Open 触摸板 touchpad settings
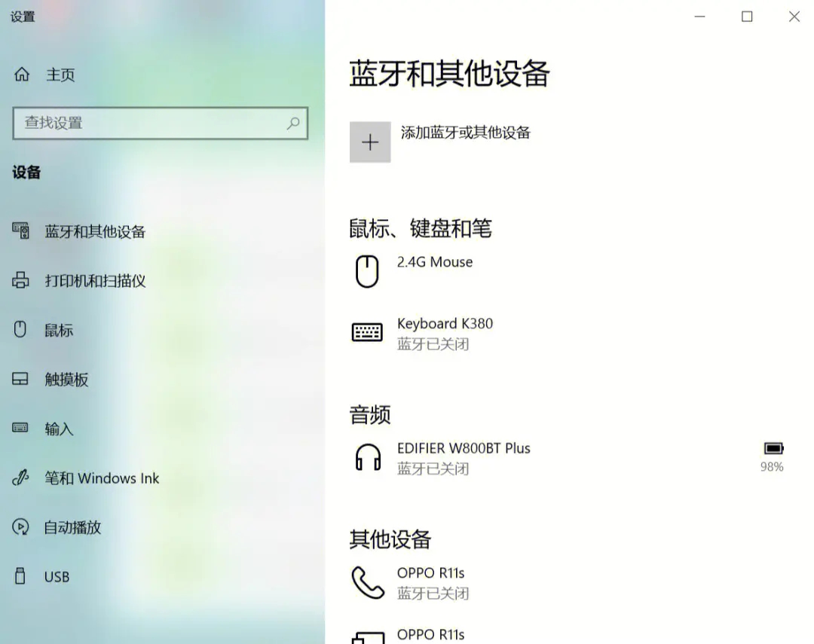Screen dimensions: 814x644 coord(67,380)
